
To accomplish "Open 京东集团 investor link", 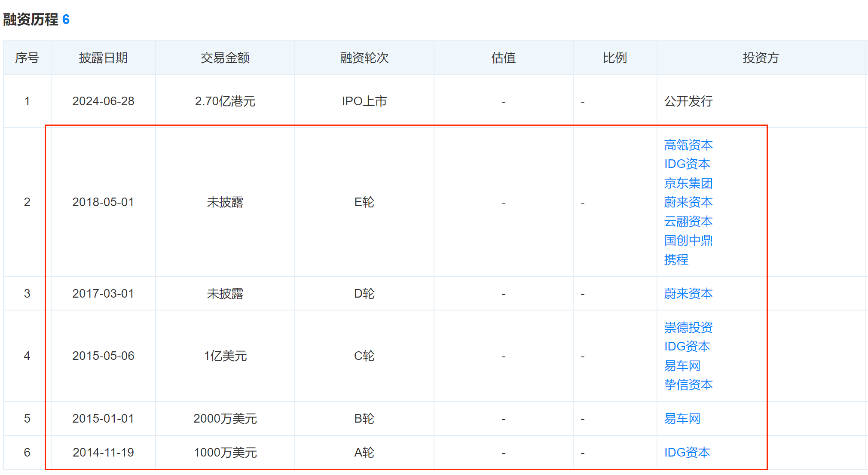I will (x=688, y=183).
